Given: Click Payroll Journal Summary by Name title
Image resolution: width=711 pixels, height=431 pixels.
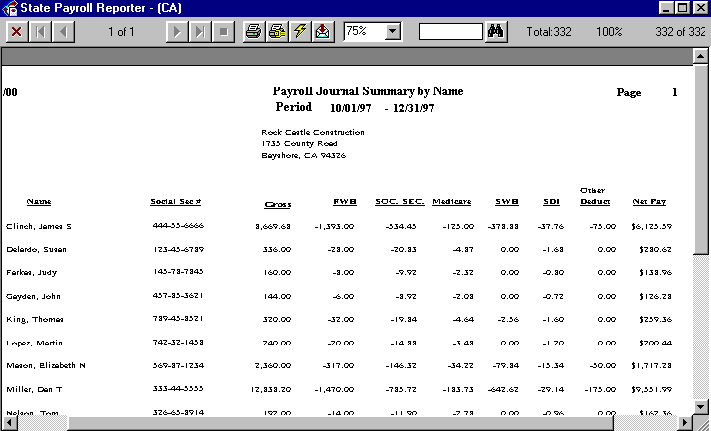Looking at the screenshot, I should tap(368, 91).
